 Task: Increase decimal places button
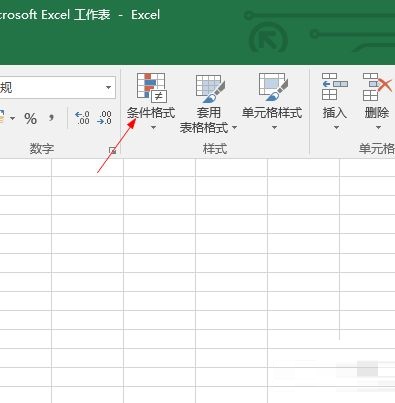[82, 118]
